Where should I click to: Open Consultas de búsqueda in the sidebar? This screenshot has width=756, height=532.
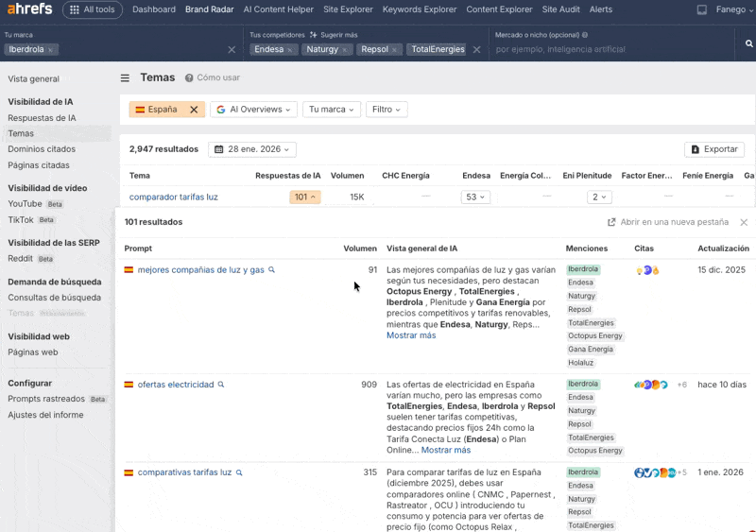point(55,298)
